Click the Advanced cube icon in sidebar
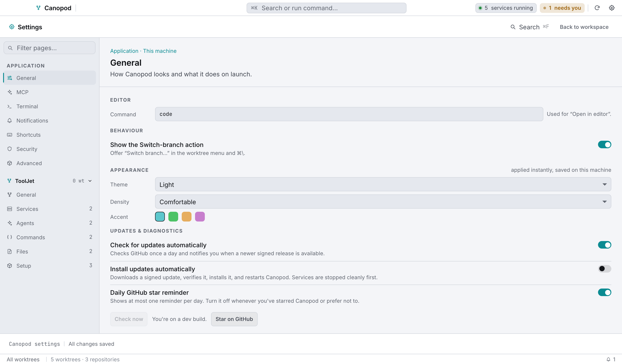This screenshot has width=622, height=364. tap(10, 163)
